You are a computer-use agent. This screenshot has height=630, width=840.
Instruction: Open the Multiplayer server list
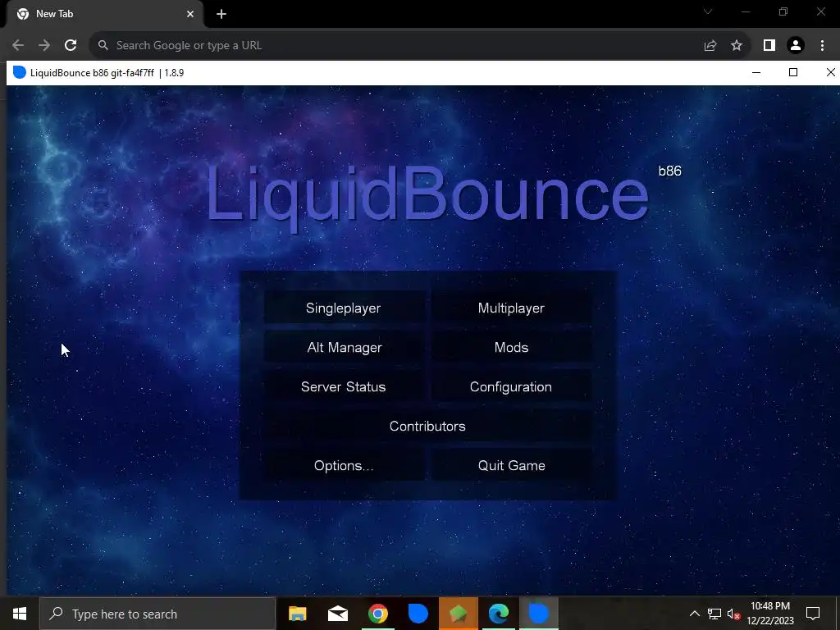tap(511, 308)
